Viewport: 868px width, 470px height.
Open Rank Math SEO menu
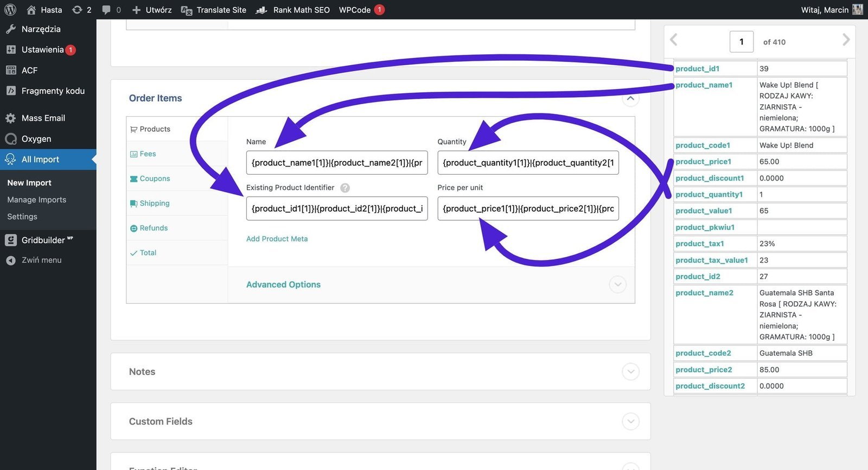tap(301, 10)
